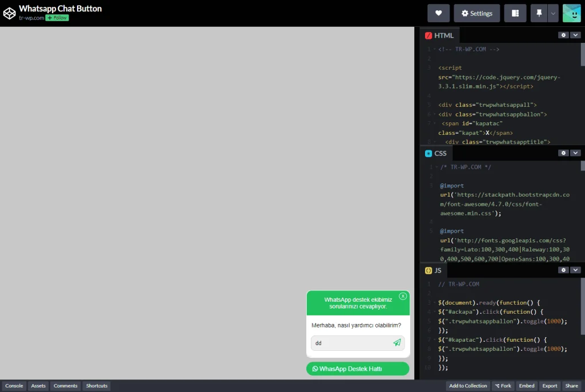Open CSS editor settings gear
Screen dimensions: 585x392
point(563,153)
